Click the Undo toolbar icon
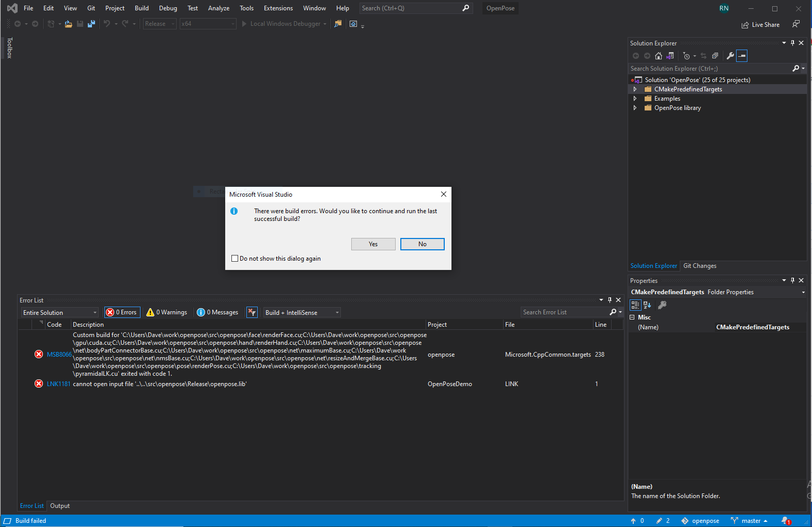The width and height of the screenshot is (812, 527). tap(107, 24)
